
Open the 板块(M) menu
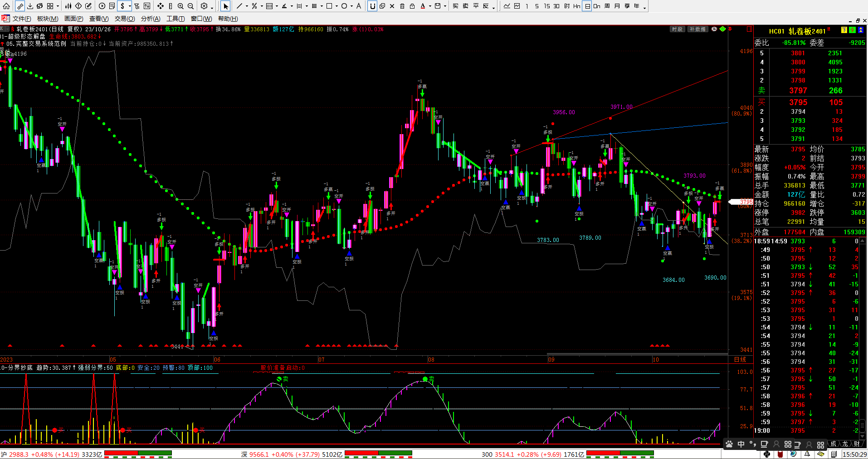48,19
